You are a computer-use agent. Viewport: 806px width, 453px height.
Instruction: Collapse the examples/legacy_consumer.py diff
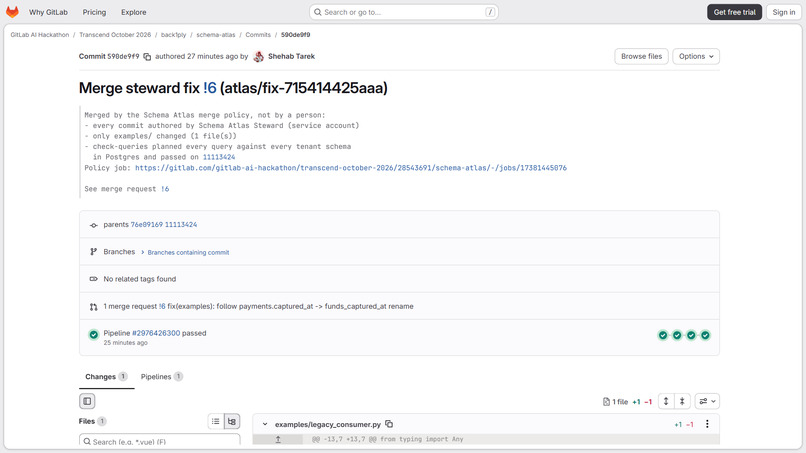(265, 425)
